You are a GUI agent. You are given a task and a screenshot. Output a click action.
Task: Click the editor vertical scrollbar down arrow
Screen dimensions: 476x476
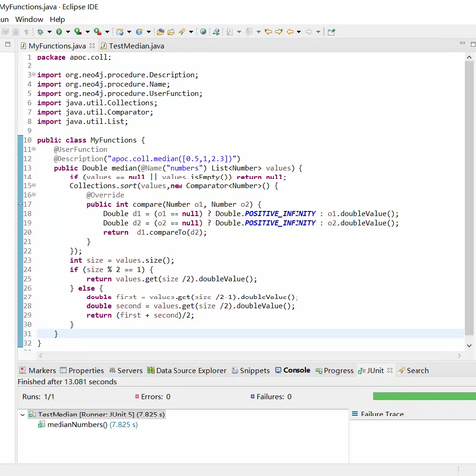point(469,346)
